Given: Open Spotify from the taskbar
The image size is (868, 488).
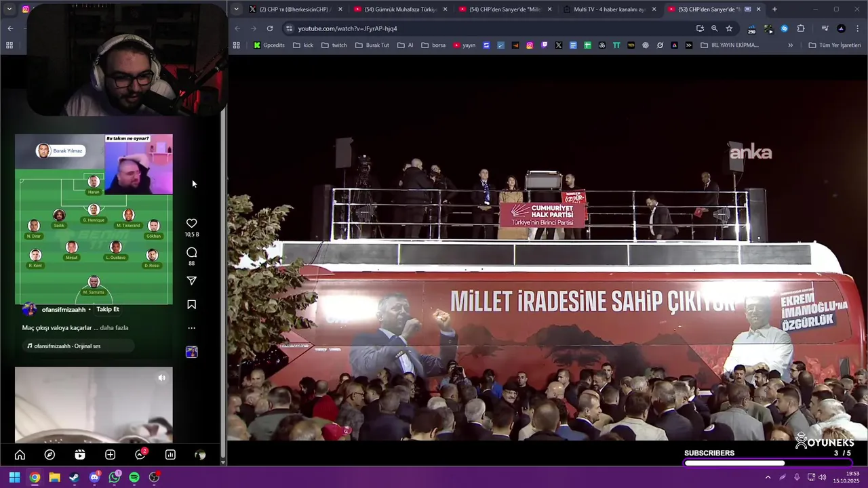Looking at the screenshot, I should click(134, 477).
